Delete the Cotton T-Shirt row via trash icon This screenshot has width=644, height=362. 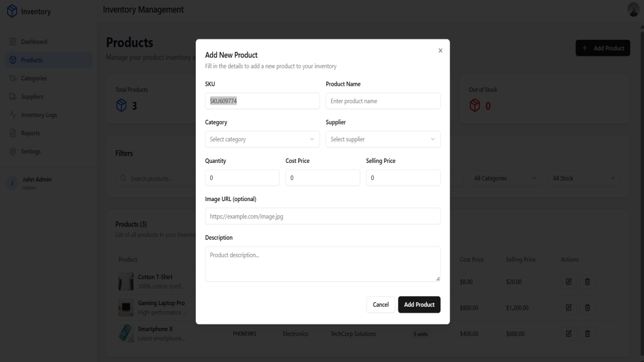pyautogui.click(x=587, y=282)
